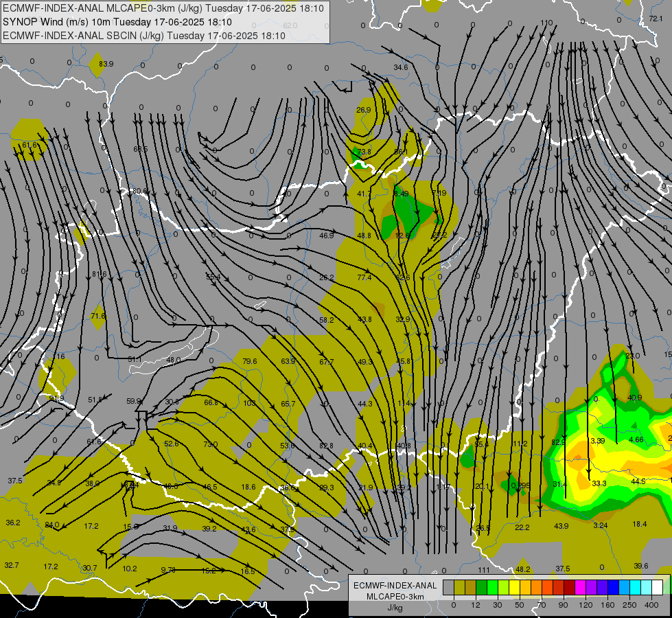
Task: Select the map value 52.6
Action: 172,444
